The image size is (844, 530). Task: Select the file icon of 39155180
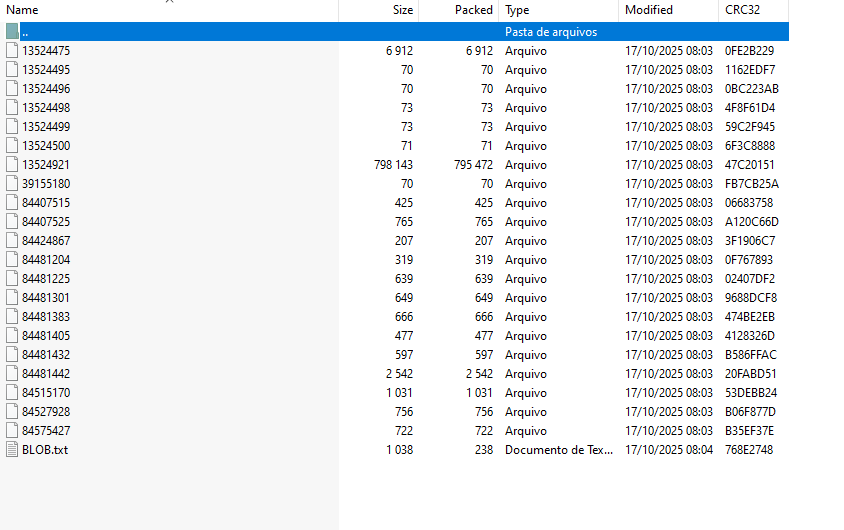click(x=12, y=183)
